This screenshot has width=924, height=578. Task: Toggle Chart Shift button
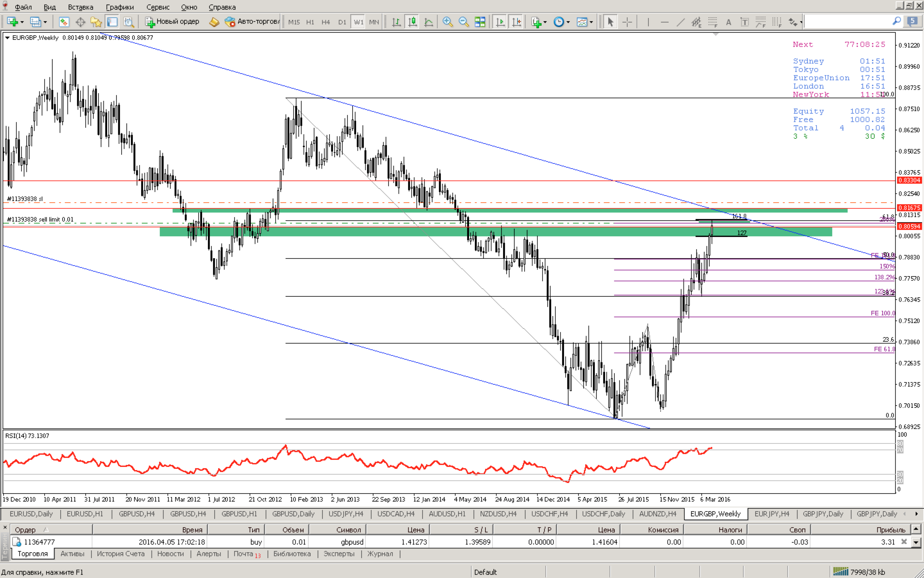coord(516,22)
